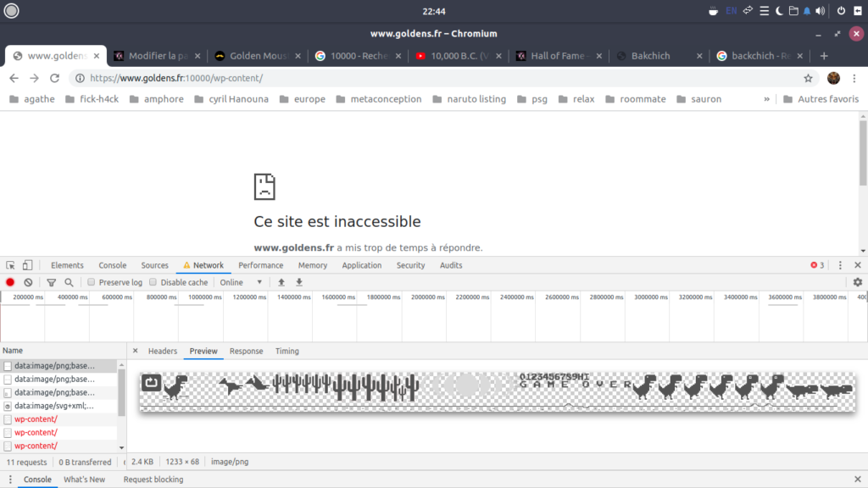868x488 pixels.
Task: Bookmark this page with the star
Action: coord(808,78)
